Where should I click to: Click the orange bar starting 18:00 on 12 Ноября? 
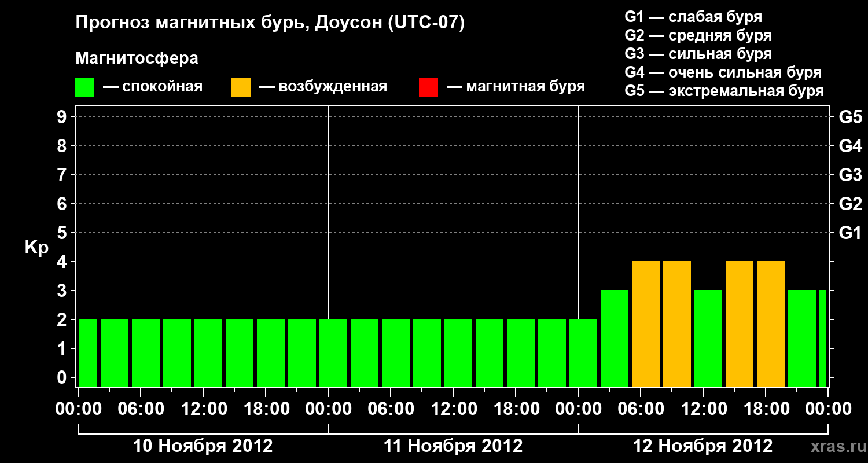pyautogui.click(x=771, y=324)
